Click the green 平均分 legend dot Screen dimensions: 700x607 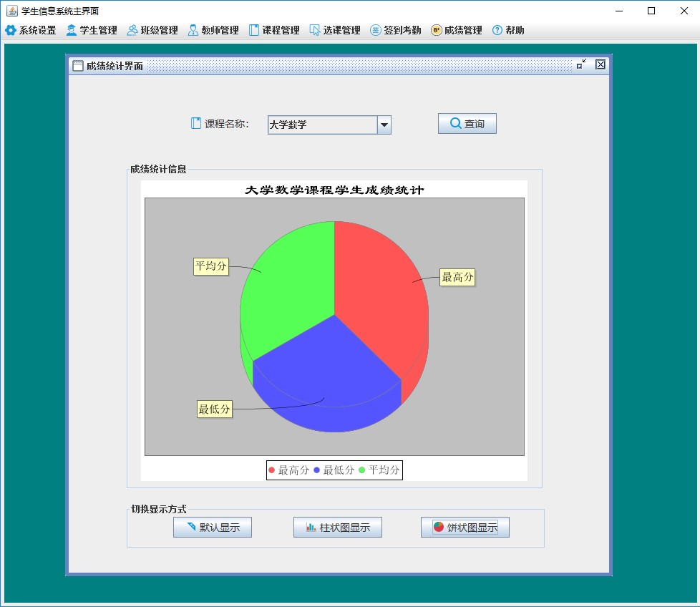tap(362, 470)
